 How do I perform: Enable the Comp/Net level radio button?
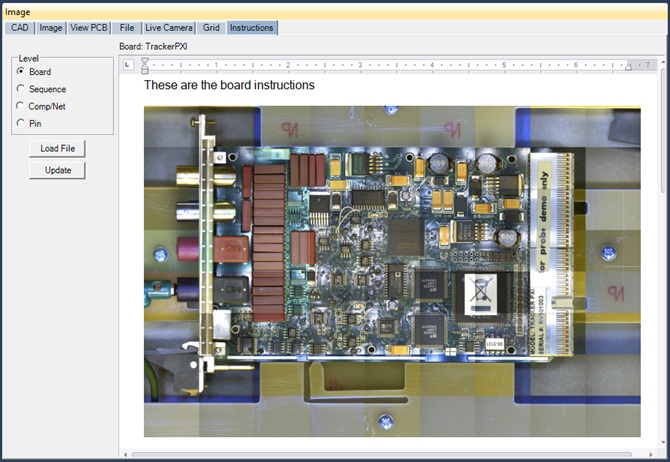pyautogui.click(x=21, y=106)
